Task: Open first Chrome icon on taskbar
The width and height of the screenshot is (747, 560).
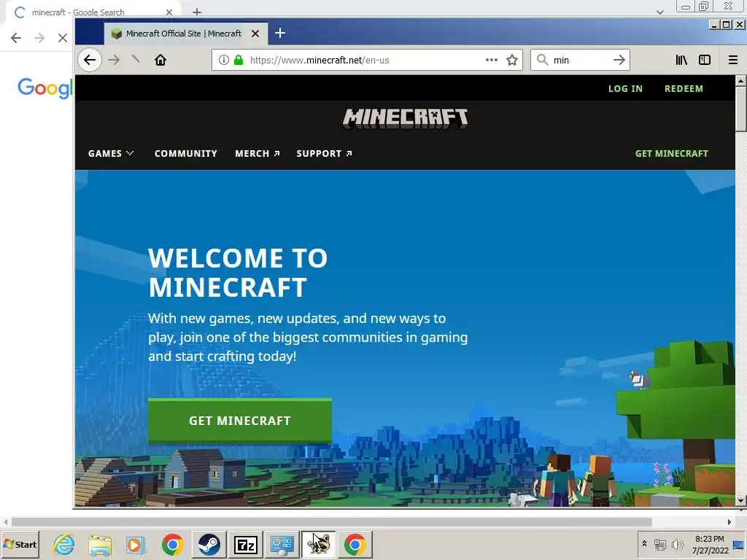Action: click(172, 544)
